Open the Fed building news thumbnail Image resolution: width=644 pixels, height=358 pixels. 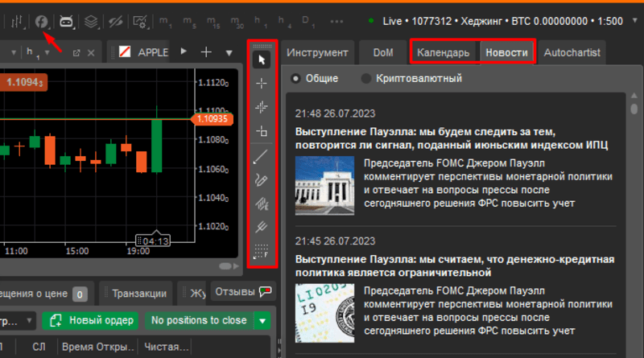point(324,186)
